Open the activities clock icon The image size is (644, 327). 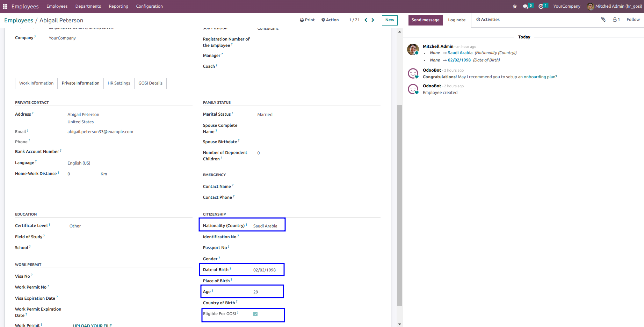pos(541,6)
